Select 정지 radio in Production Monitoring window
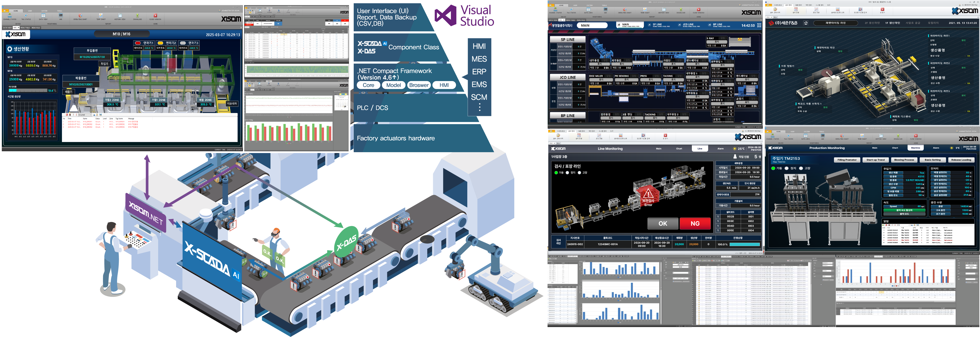The height and width of the screenshot is (337, 980). click(786, 168)
